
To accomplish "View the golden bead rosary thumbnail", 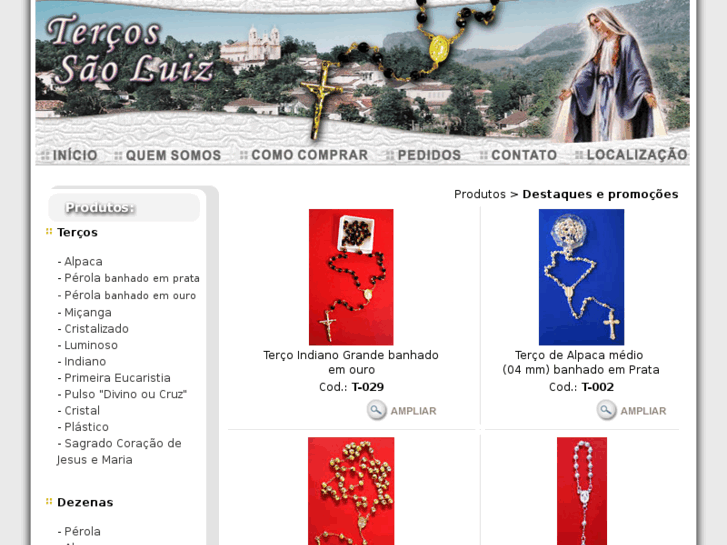I will point(351,491).
